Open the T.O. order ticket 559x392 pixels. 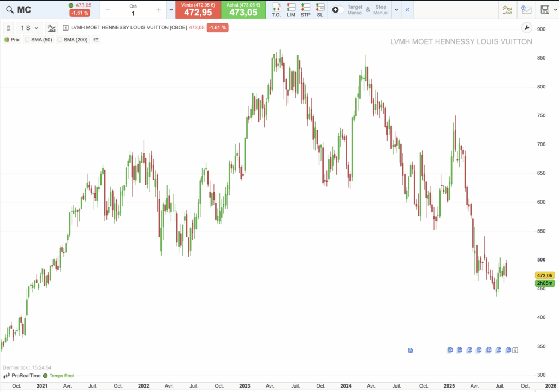276,10
